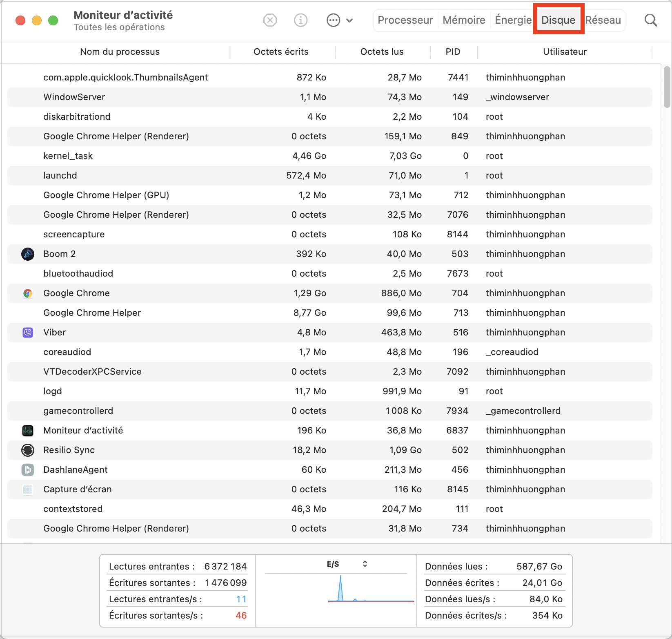672x639 pixels.
Task: Select Google Chrome Helper (Renderer) PID 849
Action: pos(330,136)
